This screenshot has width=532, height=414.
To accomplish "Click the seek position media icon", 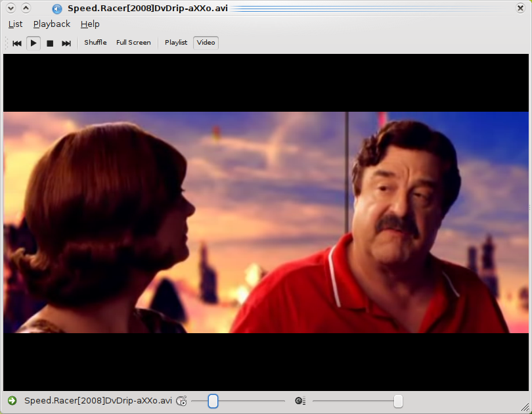I will click(181, 401).
